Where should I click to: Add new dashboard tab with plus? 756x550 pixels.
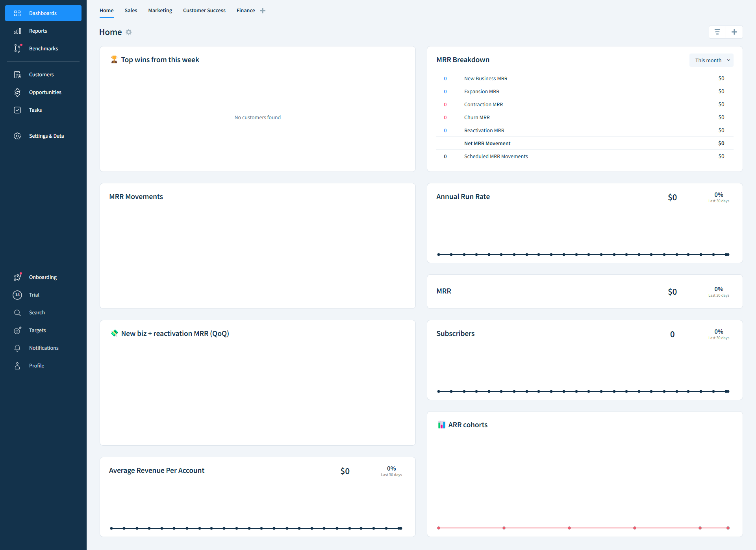(x=263, y=11)
